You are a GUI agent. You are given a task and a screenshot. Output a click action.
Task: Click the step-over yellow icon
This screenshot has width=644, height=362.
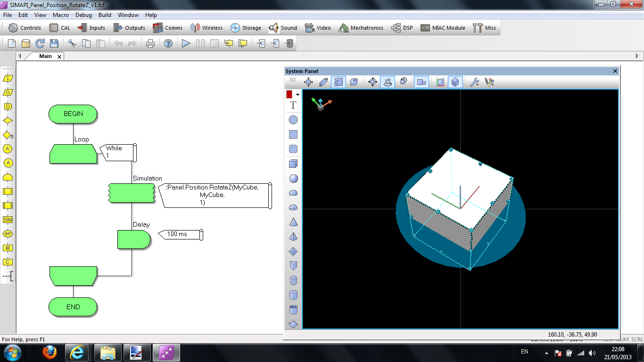[x=243, y=43]
